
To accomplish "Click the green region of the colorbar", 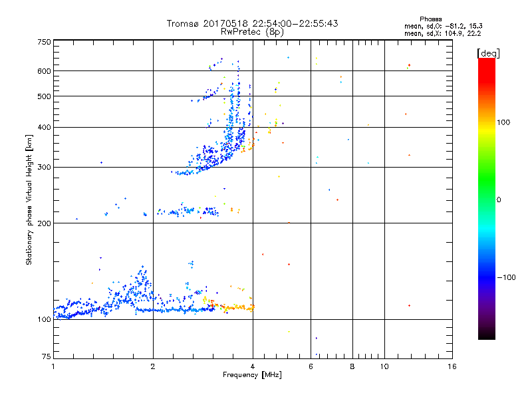I will (x=487, y=178).
